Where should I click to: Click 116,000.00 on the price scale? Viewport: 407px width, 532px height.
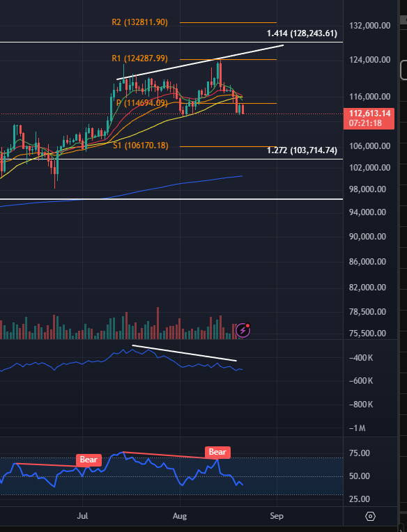click(x=369, y=97)
